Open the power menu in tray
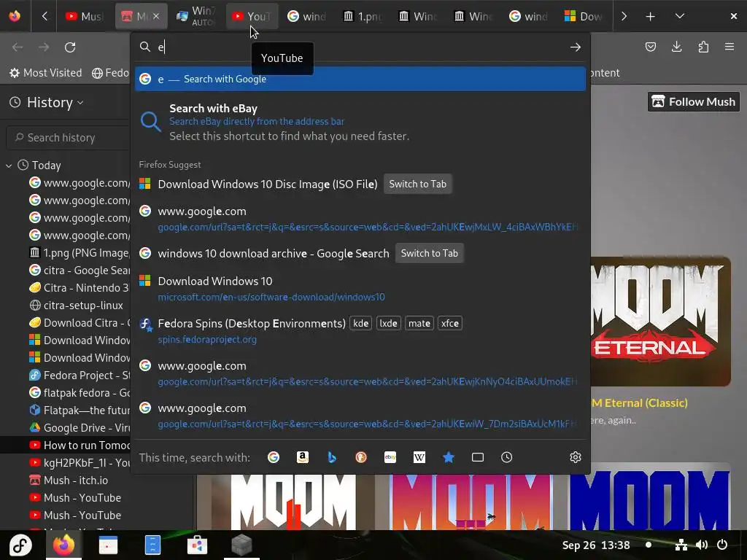 (x=722, y=545)
